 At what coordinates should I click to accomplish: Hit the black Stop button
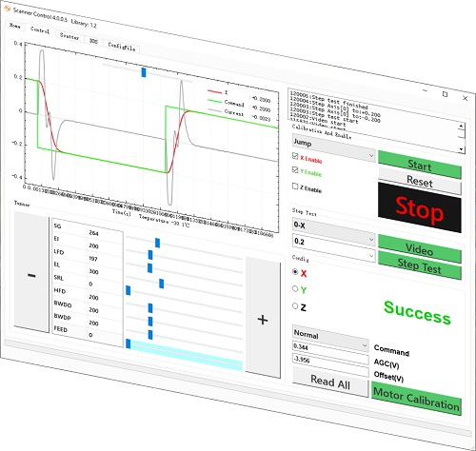(x=420, y=208)
